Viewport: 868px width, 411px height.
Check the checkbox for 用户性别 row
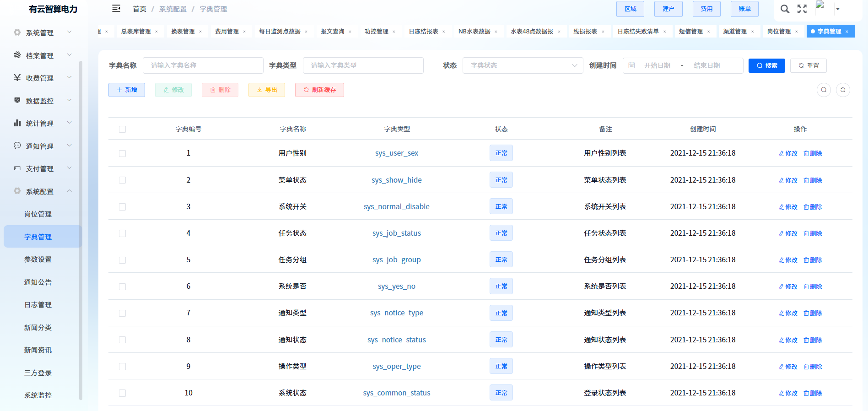122,153
